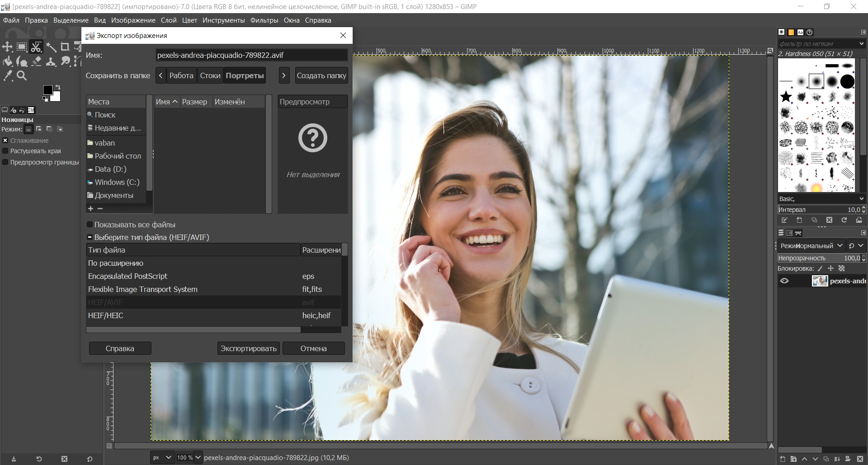Open the Инструменты menu
The width and height of the screenshot is (868, 465).
click(x=223, y=20)
